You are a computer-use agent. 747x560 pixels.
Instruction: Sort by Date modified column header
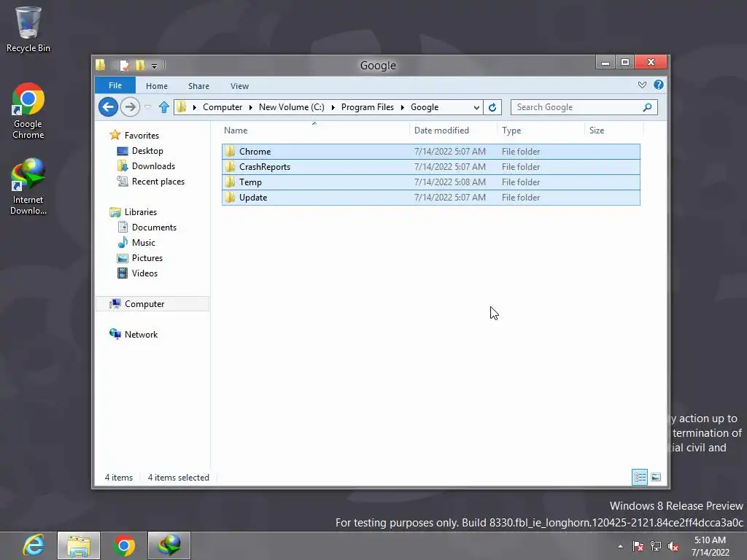tap(452, 130)
